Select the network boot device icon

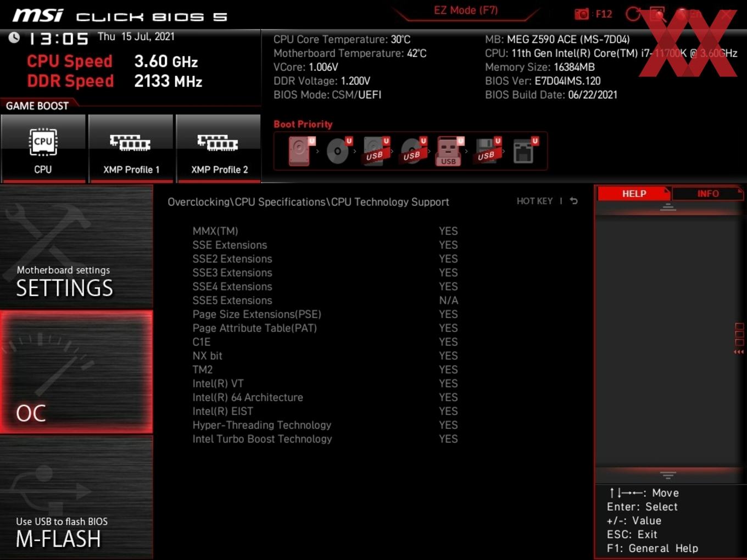click(525, 151)
